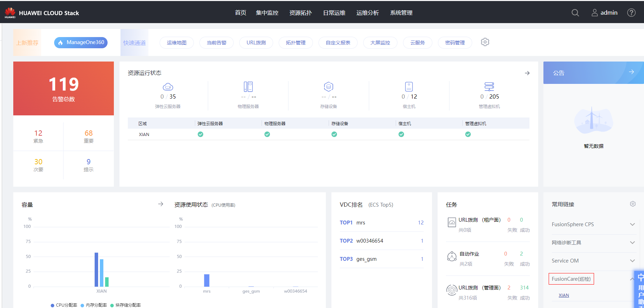
Task: Open 自定义报表 quick link
Action: pos(338,43)
